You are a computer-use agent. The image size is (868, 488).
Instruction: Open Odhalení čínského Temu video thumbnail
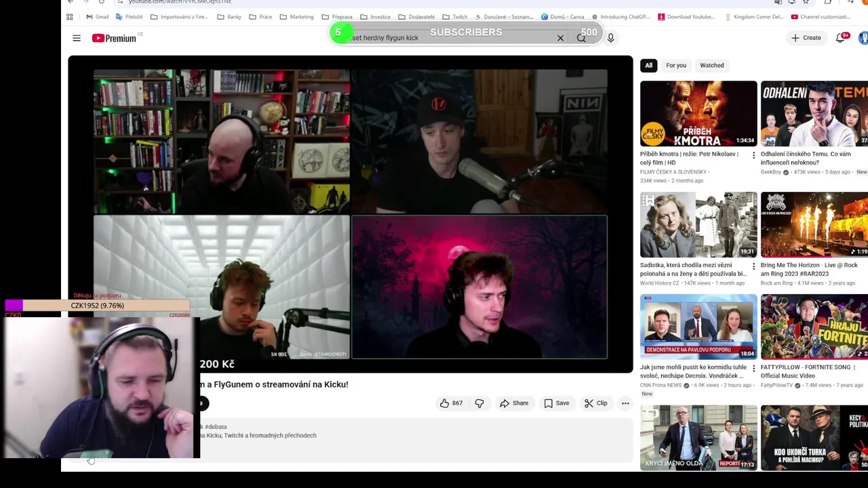pyautogui.click(x=814, y=113)
